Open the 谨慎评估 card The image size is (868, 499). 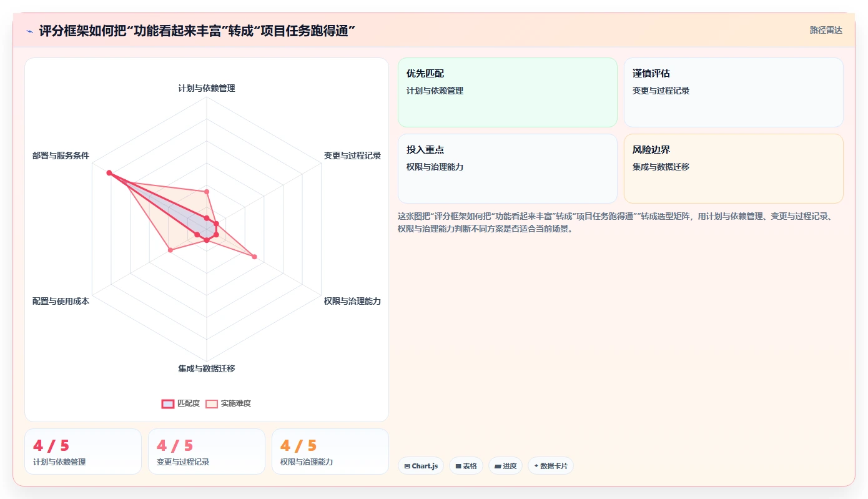pyautogui.click(x=733, y=92)
